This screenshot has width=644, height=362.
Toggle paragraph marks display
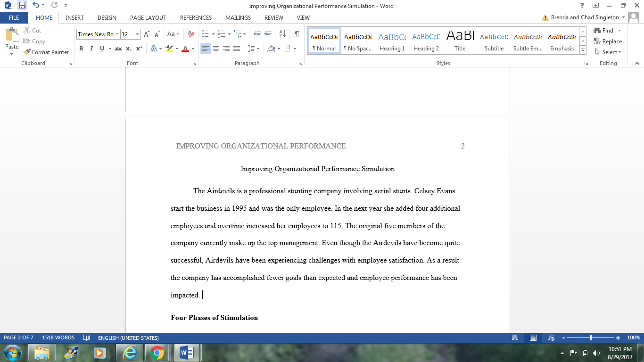(296, 34)
